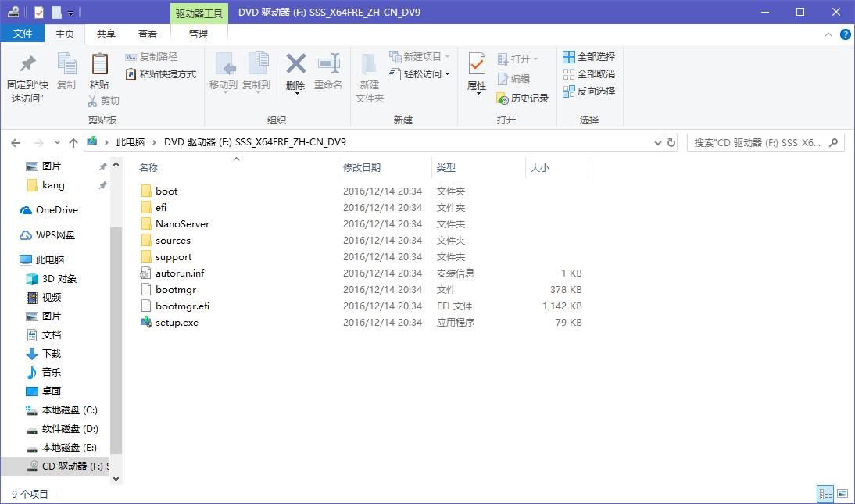Click the Pin to Quick Access icon
This screenshot has width=855, height=504.
[x=27, y=65]
